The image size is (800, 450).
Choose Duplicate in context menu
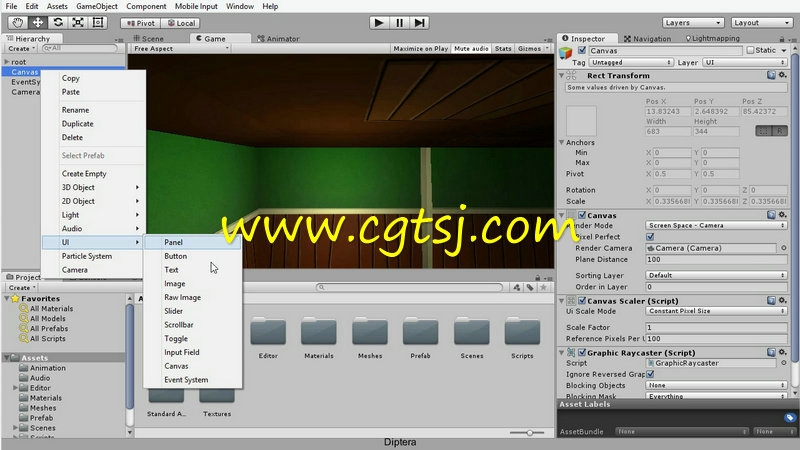click(x=78, y=123)
